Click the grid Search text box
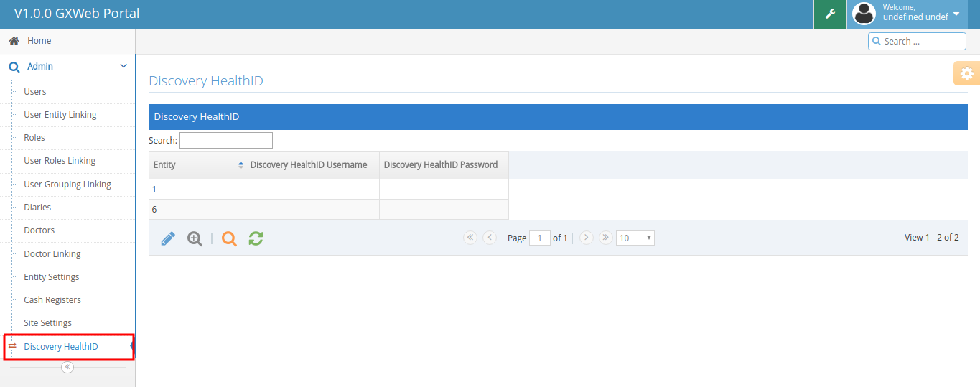The width and height of the screenshot is (980, 387). pos(226,140)
